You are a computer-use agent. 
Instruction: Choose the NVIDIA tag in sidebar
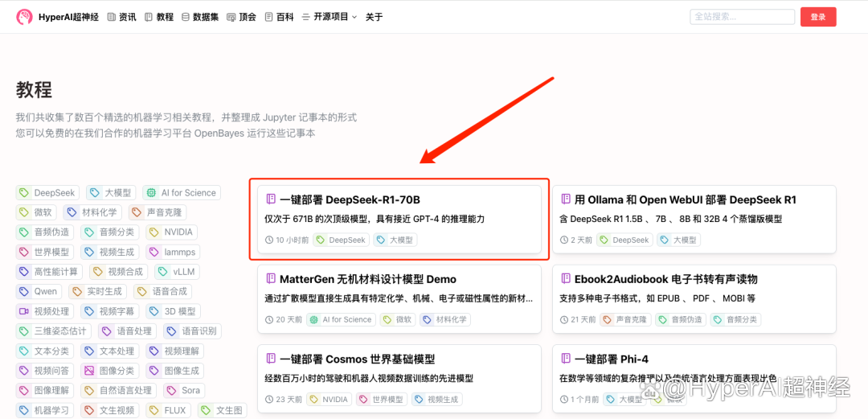coord(173,232)
